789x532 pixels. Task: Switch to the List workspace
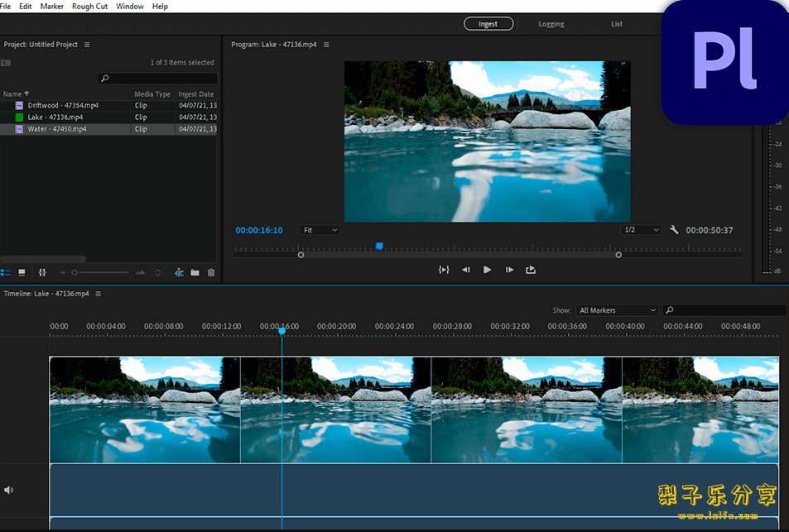tap(617, 24)
